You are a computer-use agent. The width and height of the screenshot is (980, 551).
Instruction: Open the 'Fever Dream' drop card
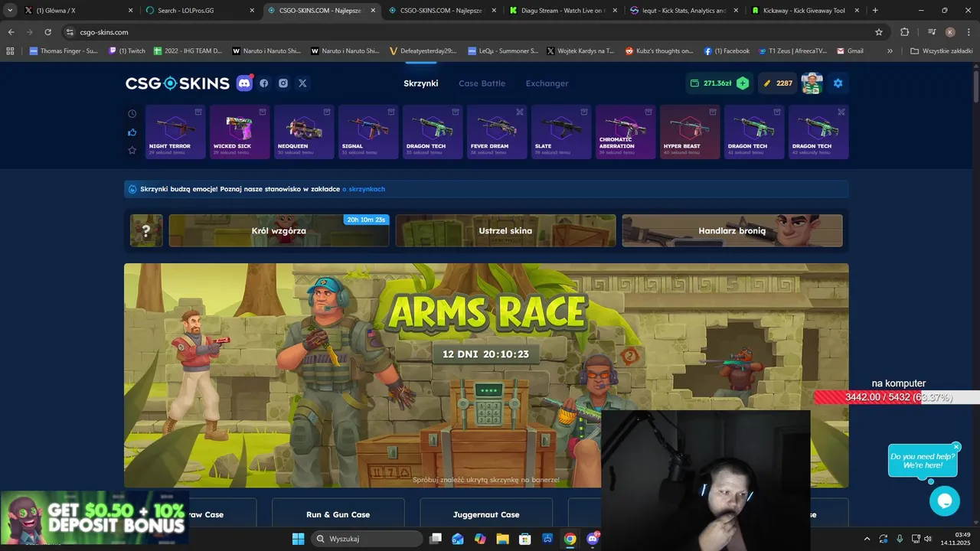[497, 132]
